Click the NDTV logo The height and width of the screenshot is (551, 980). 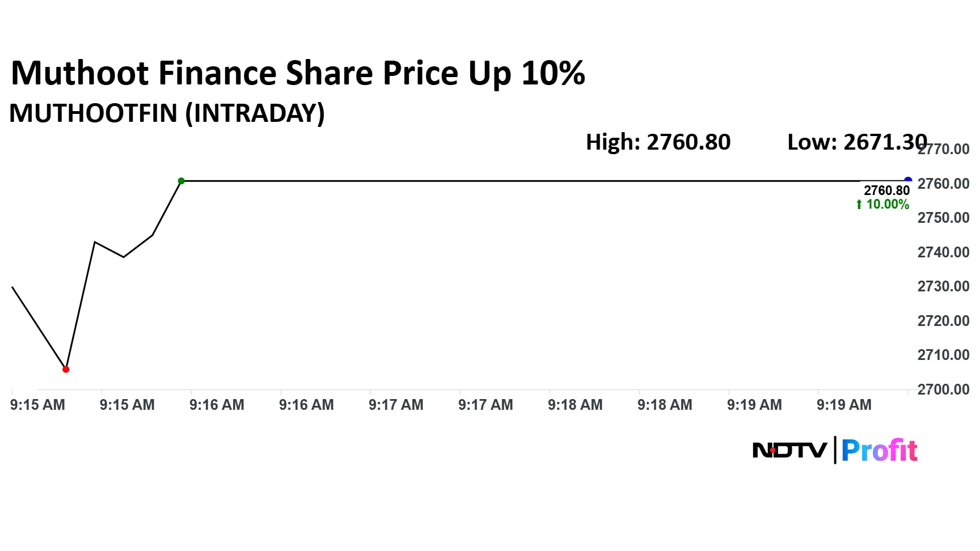789,451
